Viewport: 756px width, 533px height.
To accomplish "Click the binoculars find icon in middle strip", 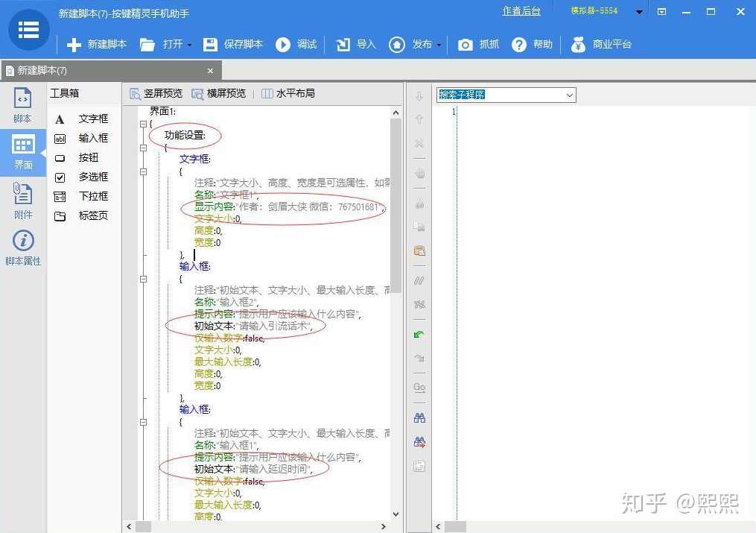I will click(419, 417).
